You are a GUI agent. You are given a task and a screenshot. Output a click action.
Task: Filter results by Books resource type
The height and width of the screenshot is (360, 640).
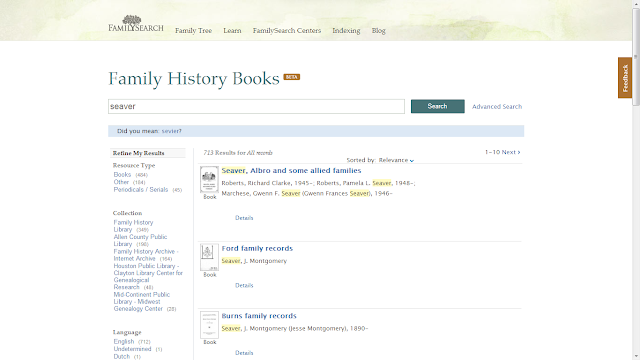click(122, 175)
